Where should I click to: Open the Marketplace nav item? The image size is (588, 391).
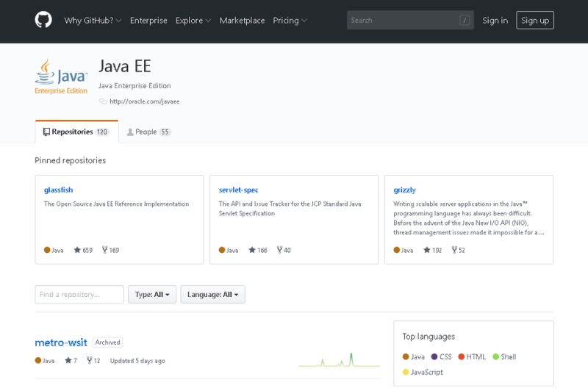pyautogui.click(x=242, y=21)
